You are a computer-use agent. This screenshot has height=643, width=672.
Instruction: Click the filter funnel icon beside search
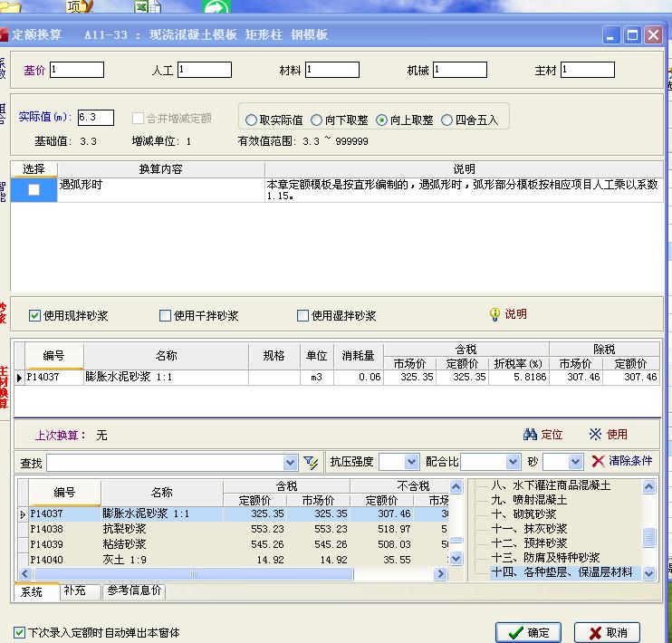coord(311,462)
